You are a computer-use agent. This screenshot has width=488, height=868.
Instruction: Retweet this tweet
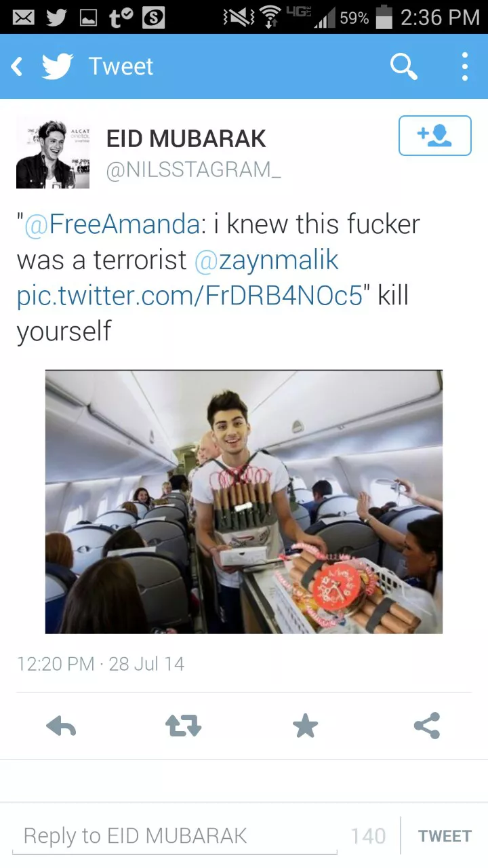point(183,726)
